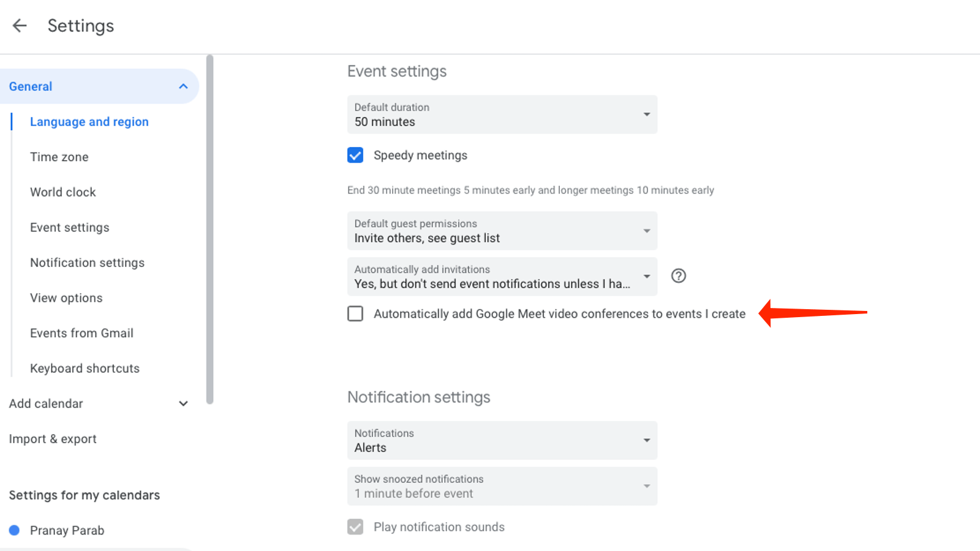The image size is (980, 551).
Task: Collapse the General section chevron
Action: point(183,86)
